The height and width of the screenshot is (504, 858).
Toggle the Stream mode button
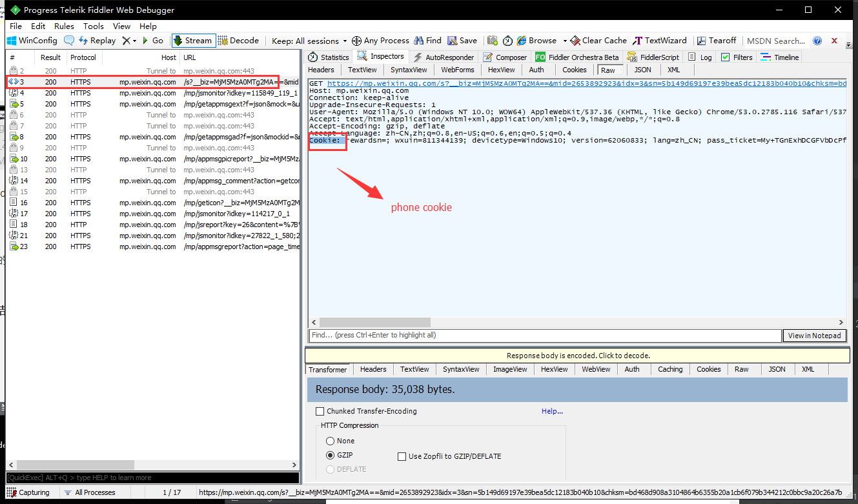coord(193,41)
